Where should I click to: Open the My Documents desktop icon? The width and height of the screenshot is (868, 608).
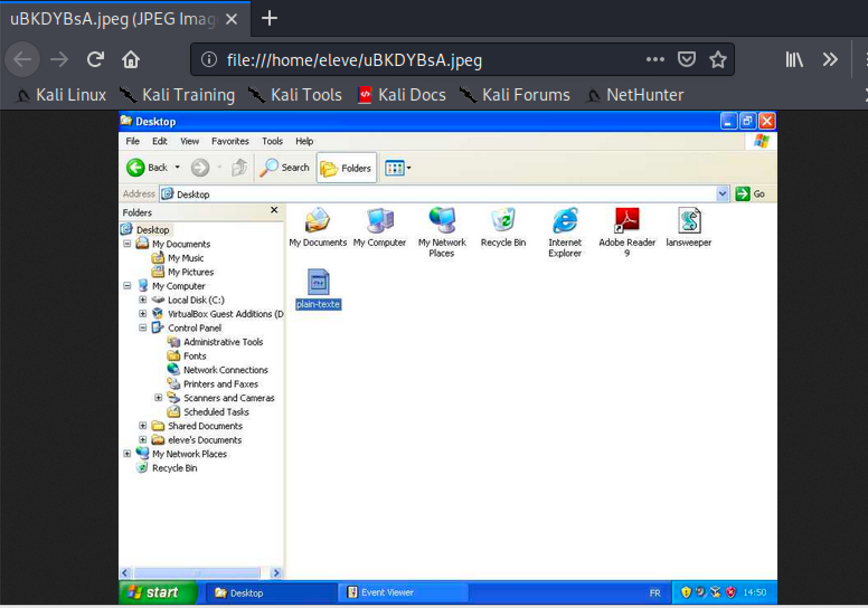click(x=318, y=227)
